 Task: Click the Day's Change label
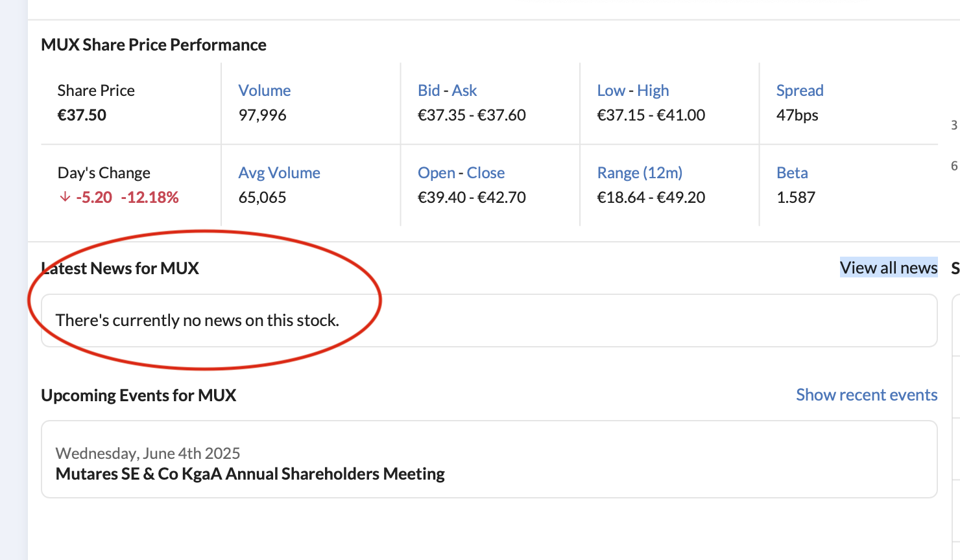pos(104,173)
